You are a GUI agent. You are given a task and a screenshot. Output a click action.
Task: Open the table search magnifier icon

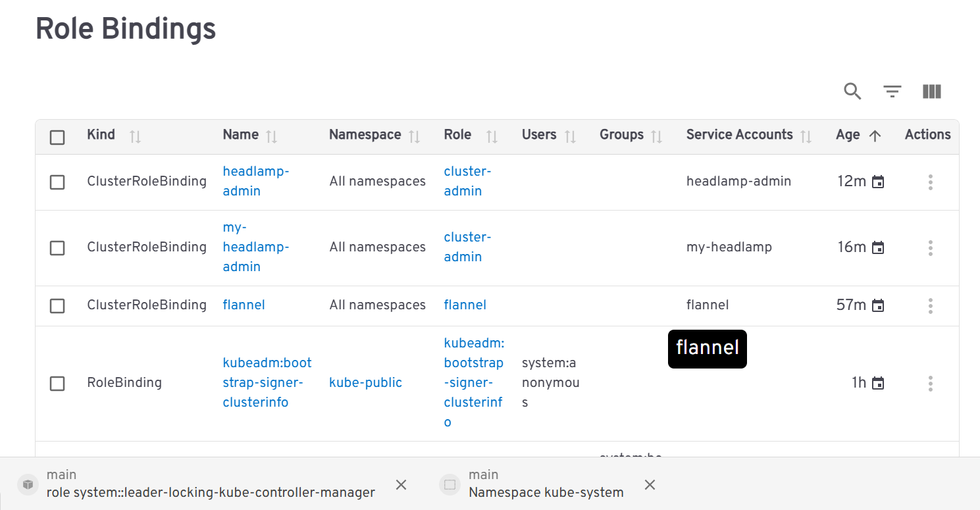(852, 91)
